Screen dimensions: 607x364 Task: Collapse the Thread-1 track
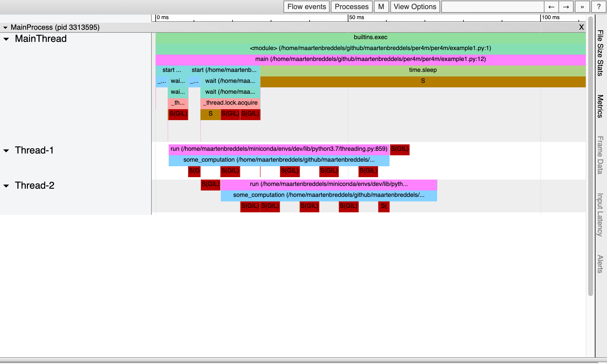pos(6,151)
